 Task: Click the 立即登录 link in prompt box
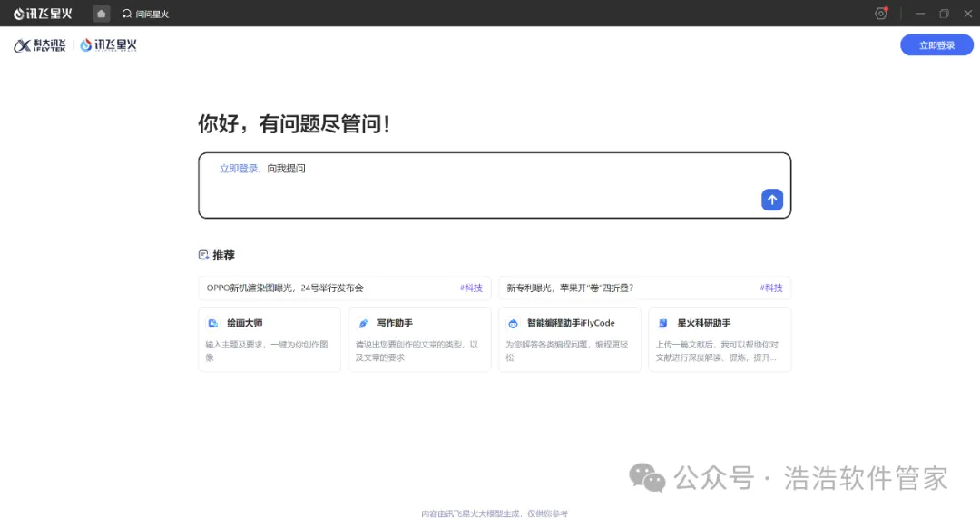[x=238, y=169]
